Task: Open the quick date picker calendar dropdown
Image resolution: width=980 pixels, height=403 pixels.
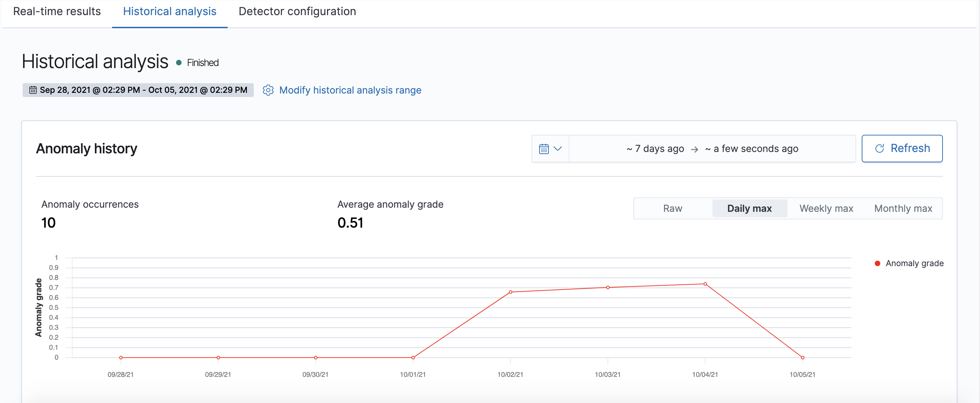Action: coord(550,149)
